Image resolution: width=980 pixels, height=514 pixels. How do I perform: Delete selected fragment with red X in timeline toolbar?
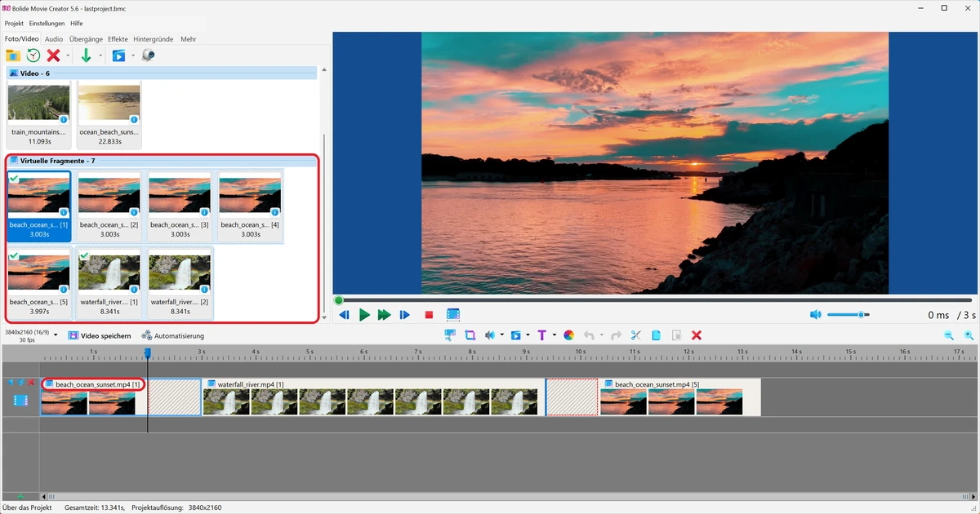(x=697, y=335)
